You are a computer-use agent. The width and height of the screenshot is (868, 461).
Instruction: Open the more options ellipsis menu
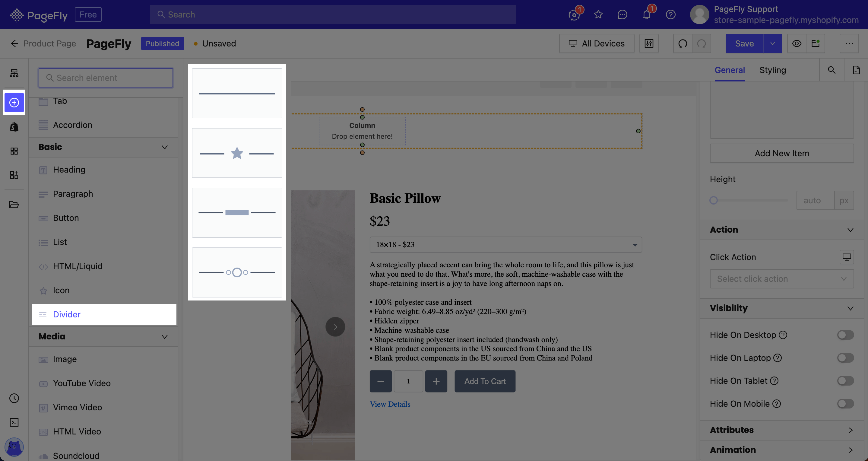(849, 43)
